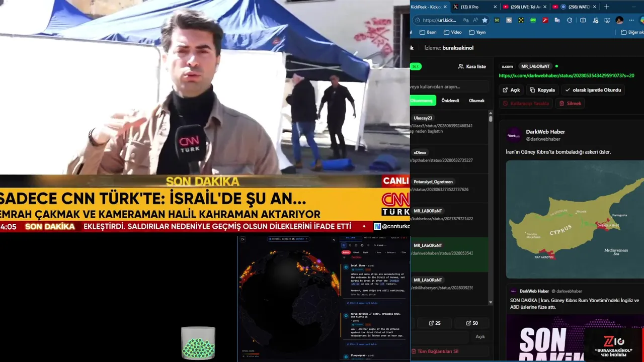Open the Video bookmarks folder
The image size is (644, 362).
click(452, 32)
